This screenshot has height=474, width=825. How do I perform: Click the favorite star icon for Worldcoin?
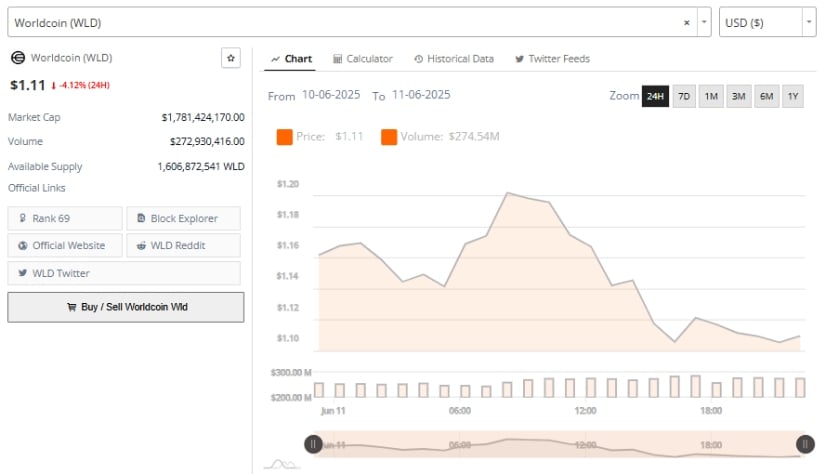(x=230, y=58)
